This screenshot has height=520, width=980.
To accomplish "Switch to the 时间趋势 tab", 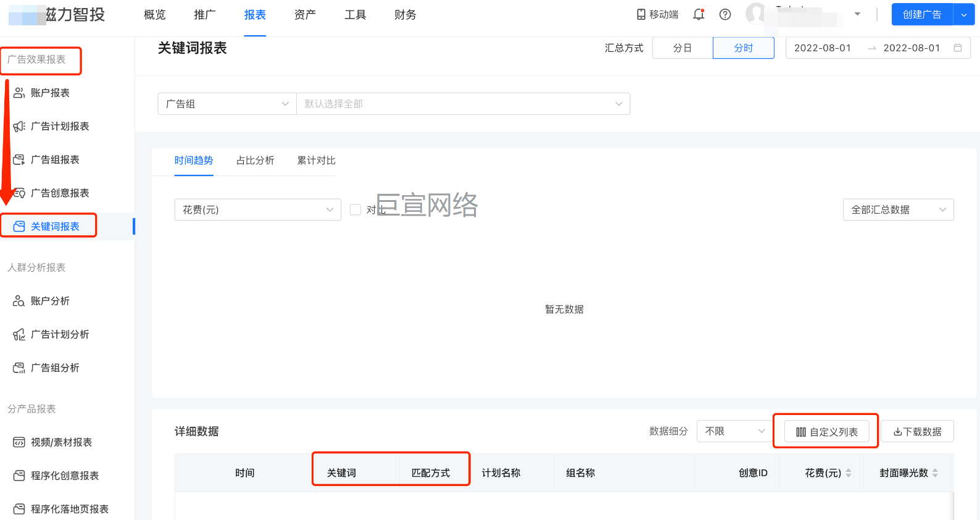I will tap(194, 161).
